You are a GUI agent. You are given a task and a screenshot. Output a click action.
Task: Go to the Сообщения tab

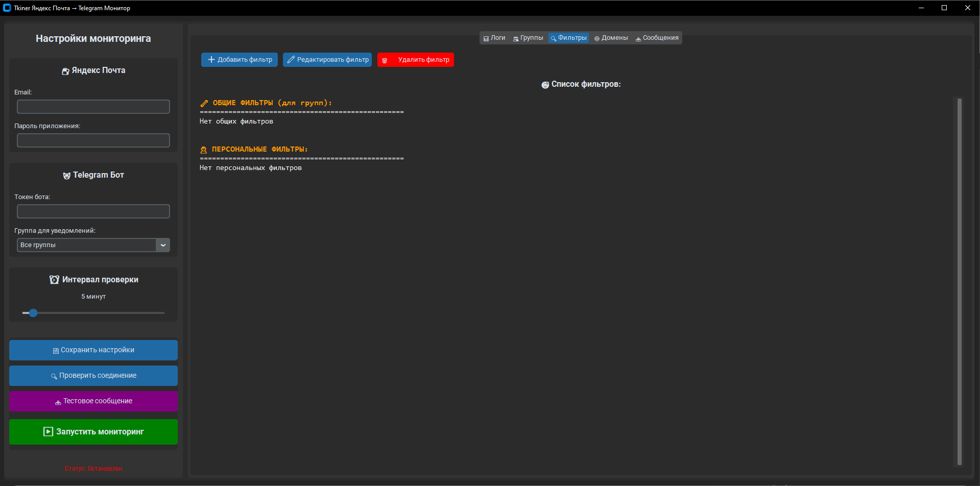click(657, 38)
